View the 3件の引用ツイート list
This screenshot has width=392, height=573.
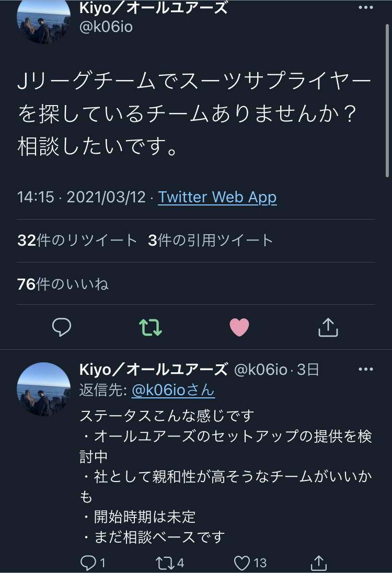click(211, 240)
